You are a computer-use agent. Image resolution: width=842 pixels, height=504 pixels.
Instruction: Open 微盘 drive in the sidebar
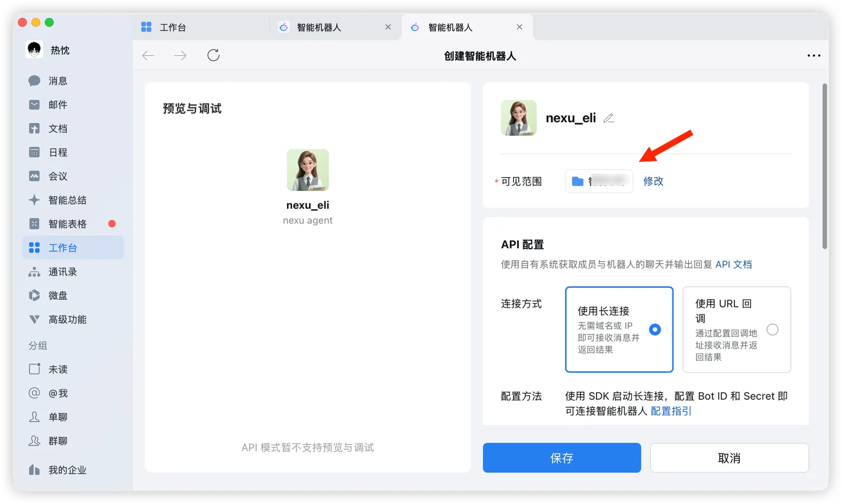pyautogui.click(x=58, y=295)
